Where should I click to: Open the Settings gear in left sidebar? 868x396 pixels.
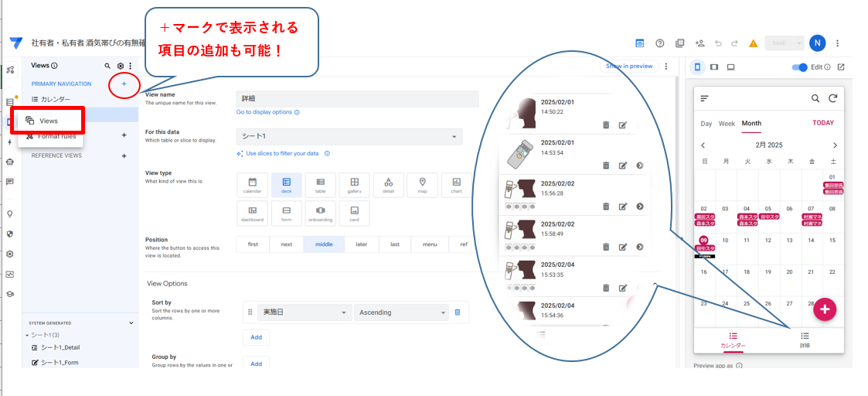pos(9,254)
